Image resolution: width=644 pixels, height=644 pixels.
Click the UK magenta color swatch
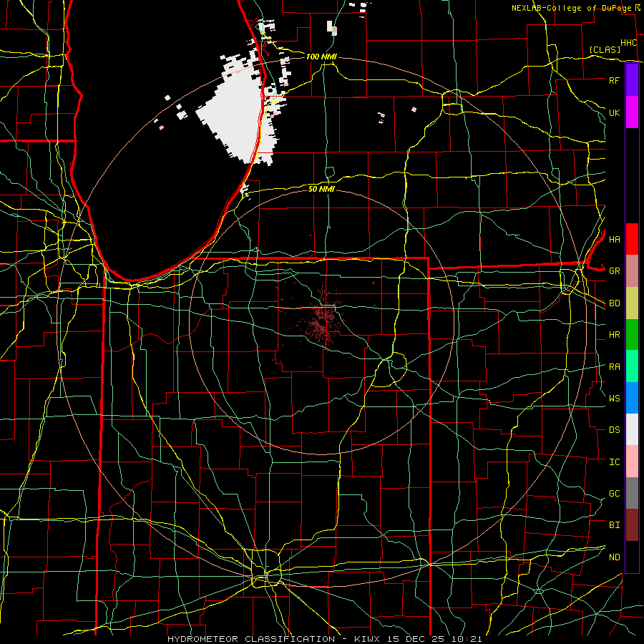pyautogui.click(x=632, y=112)
